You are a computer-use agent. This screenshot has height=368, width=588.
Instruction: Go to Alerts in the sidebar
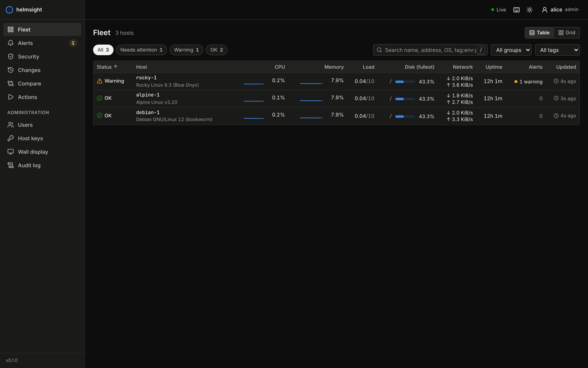click(x=42, y=43)
